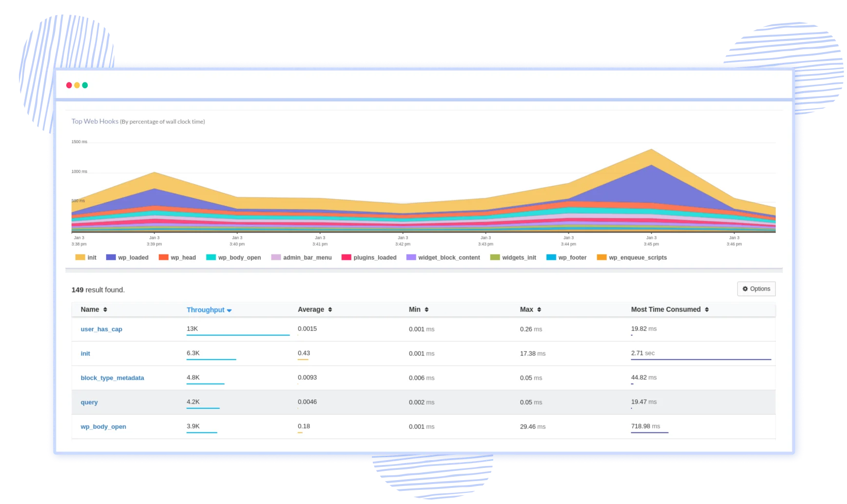Screen dimensions: 847x504
Task: Click the 44.82 ms time consumed value
Action: tap(644, 377)
